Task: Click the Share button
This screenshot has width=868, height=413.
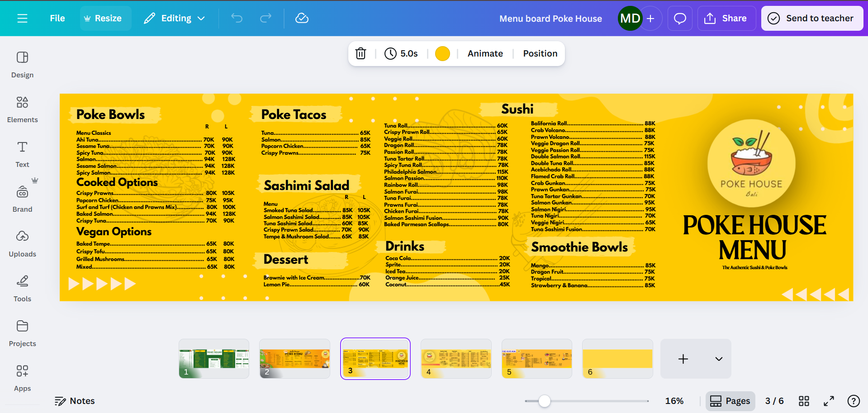Action: click(x=726, y=18)
